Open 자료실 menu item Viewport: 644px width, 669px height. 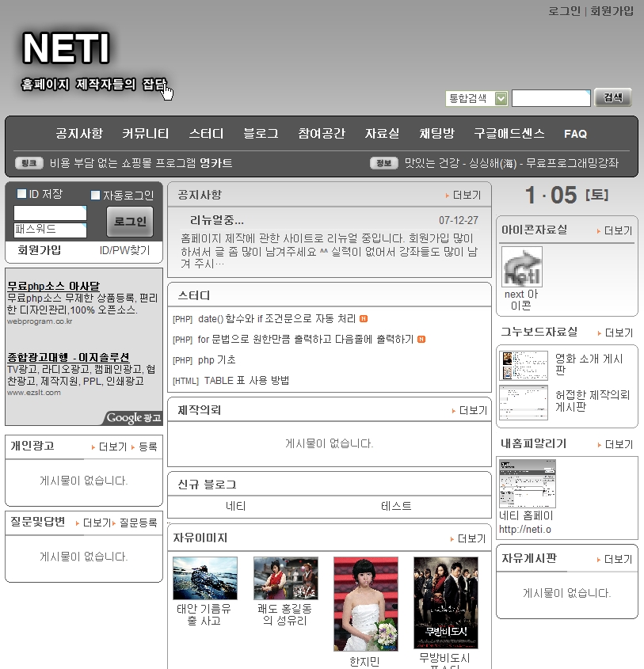click(x=382, y=133)
